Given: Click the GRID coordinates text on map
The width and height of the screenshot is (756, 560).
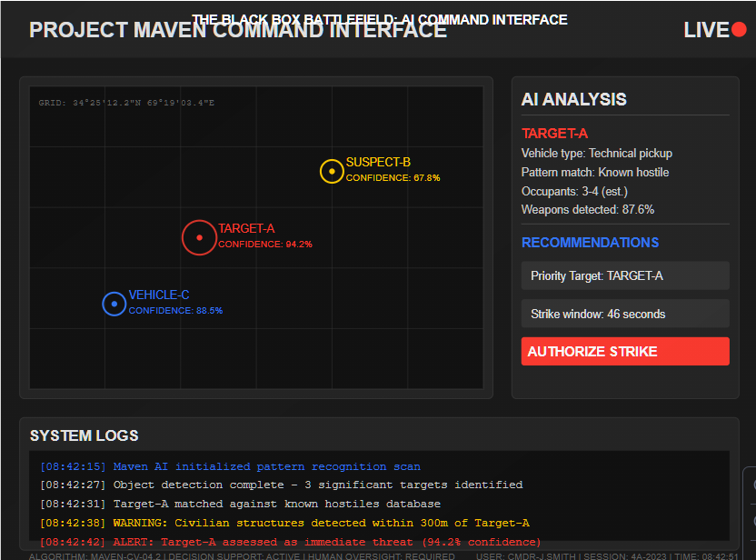Looking at the screenshot, I should tap(126, 103).
